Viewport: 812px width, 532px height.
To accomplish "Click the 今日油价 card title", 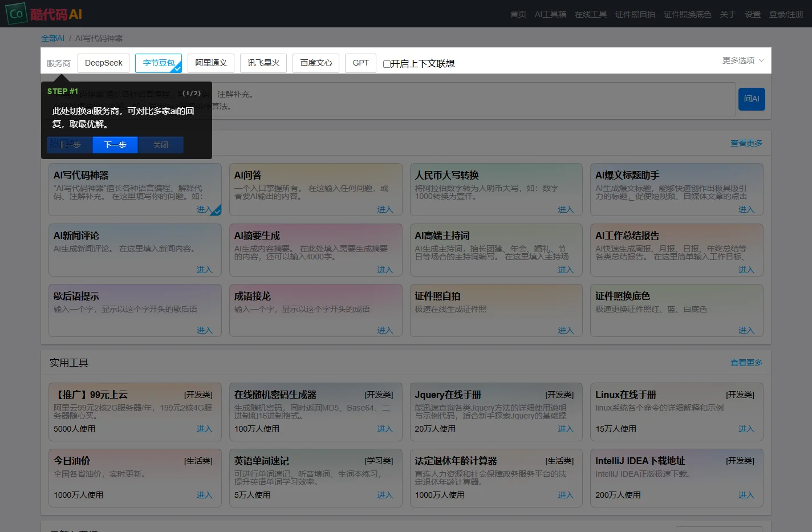I will 72,461.
